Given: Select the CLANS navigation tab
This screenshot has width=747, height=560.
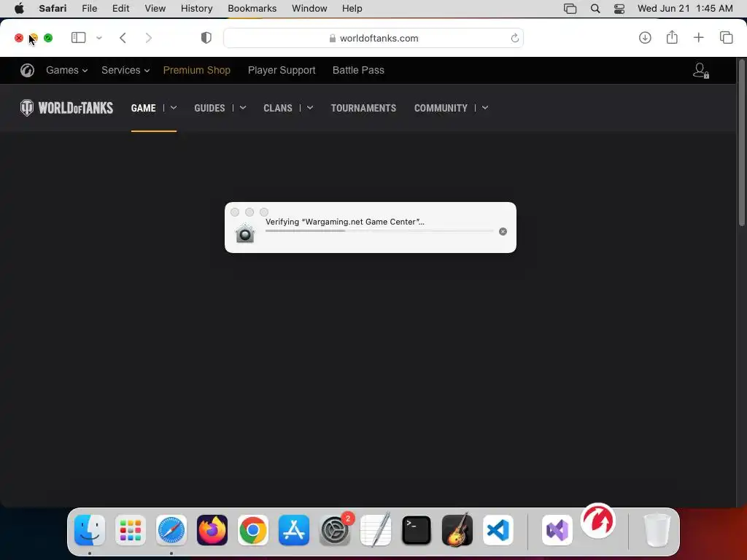Looking at the screenshot, I should [278, 108].
